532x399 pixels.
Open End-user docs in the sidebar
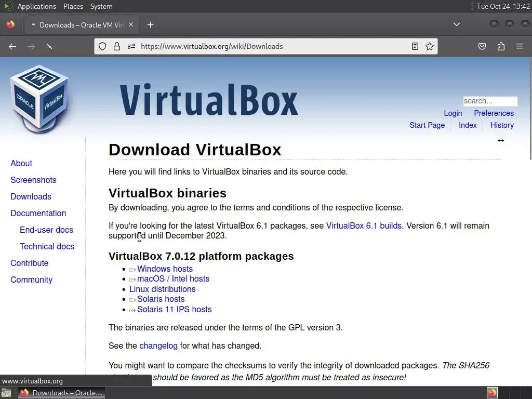tap(46, 230)
